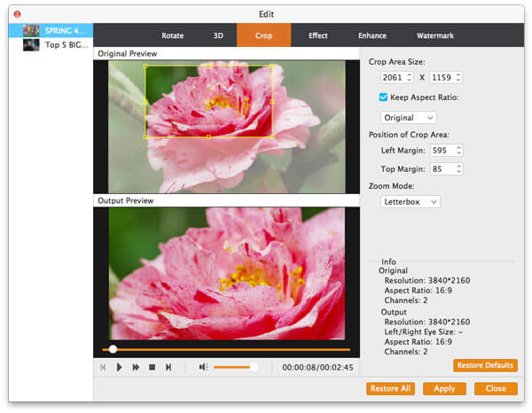The height and width of the screenshot is (413, 532).
Task: Click the right-edge middle crop handle
Action: [x=272, y=101]
